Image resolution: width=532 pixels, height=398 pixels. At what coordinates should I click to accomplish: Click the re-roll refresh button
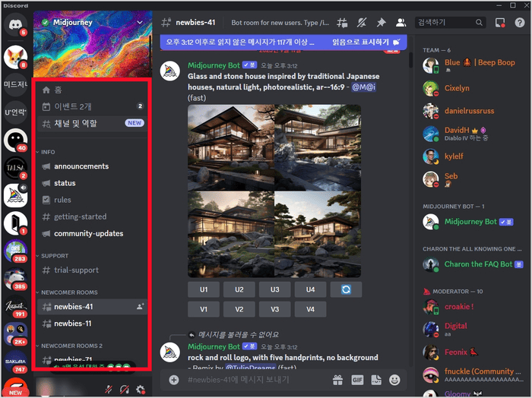[x=346, y=289]
